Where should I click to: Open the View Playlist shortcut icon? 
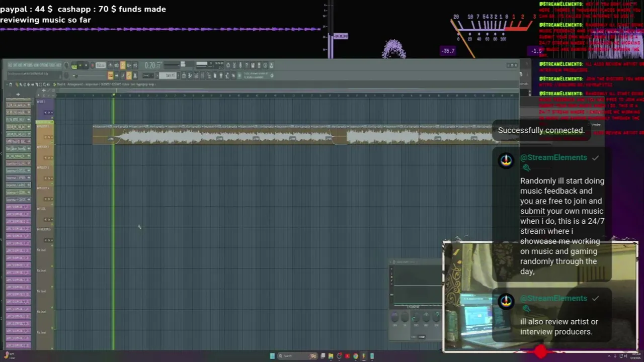click(184, 75)
